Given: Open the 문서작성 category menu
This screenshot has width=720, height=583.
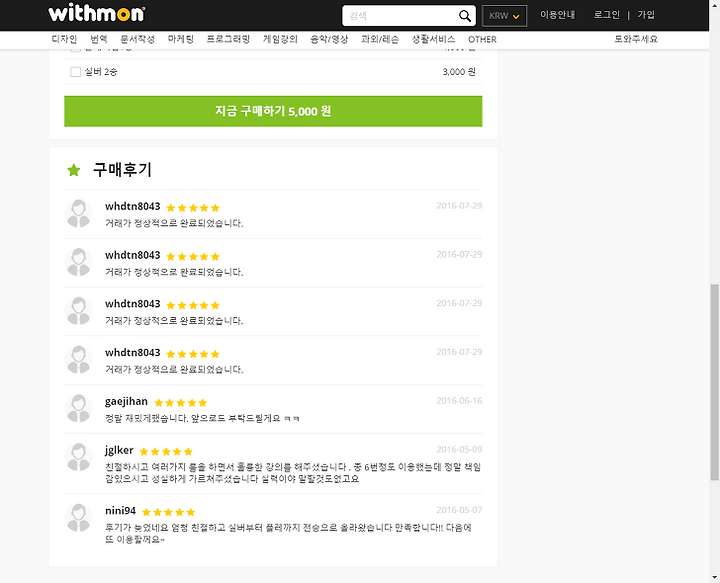Looking at the screenshot, I should (137, 39).
